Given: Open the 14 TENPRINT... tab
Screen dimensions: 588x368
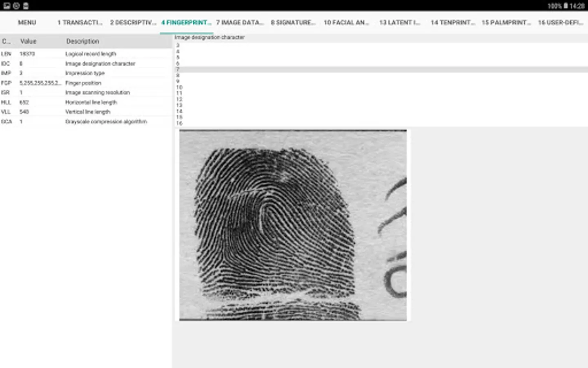Looking at the screenshot, I should [453, 22].
